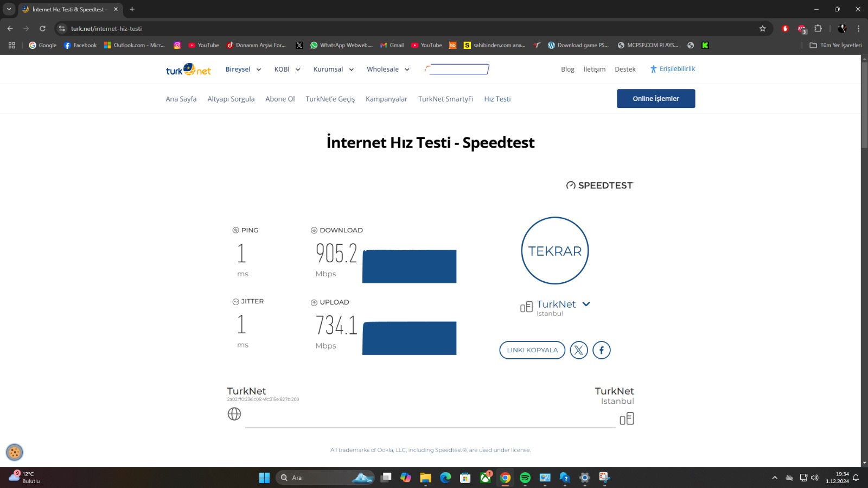The image size is (868, 488).
Task: Open Settings gear from the taskbar
Action: coord(585,478)
